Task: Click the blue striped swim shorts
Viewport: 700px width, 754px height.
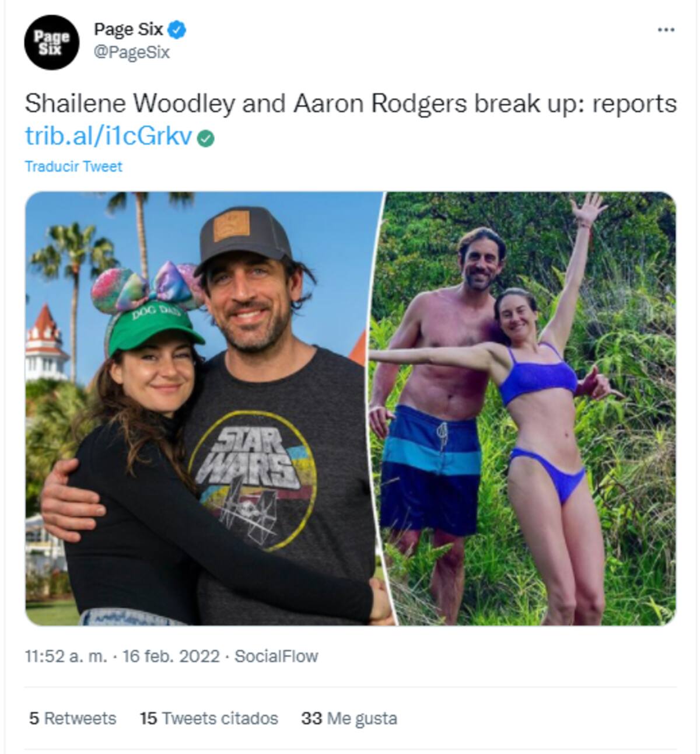Action: pos(432,467)
